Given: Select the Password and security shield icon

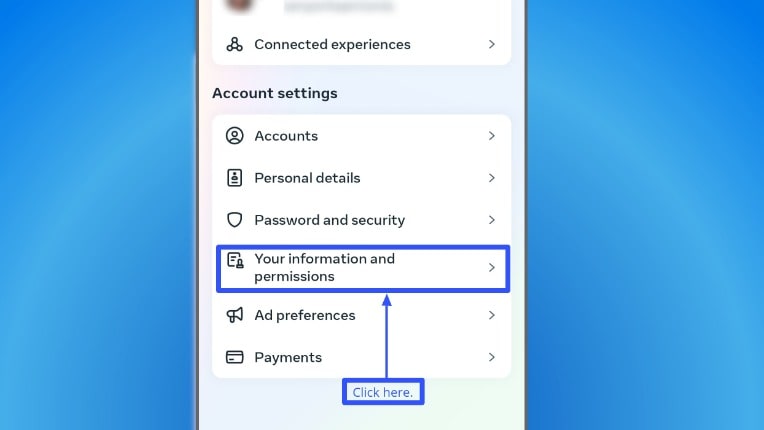Looking at the screenshot, I should (235, 220).
